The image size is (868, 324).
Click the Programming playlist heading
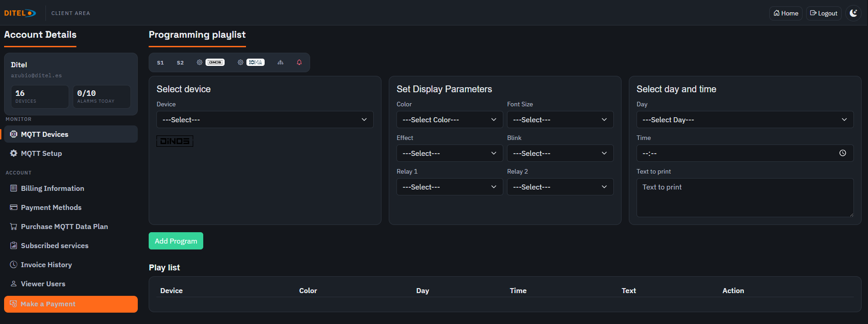197,35
